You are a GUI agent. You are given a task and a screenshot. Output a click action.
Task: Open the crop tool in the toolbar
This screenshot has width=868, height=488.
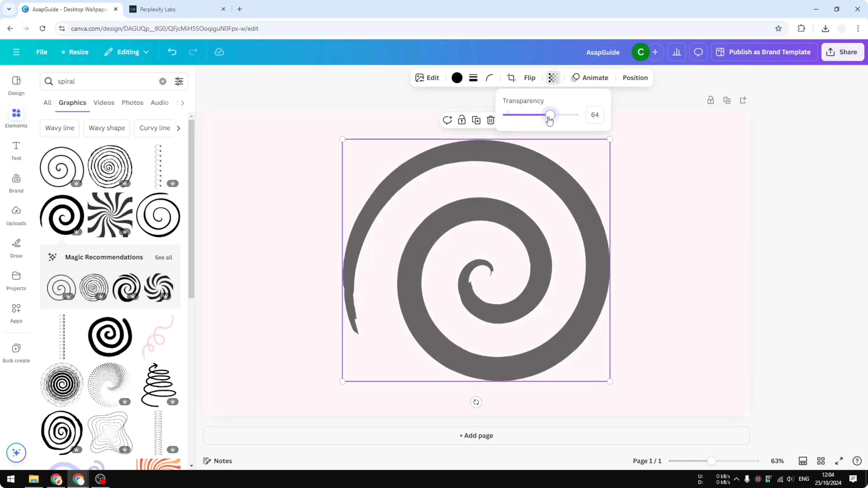[x=511, y=78]
